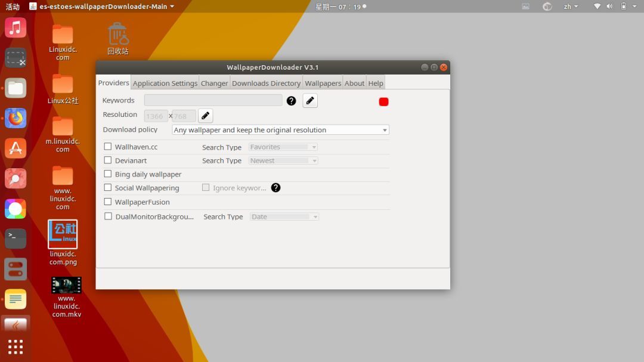
Task: Click the pencil edit icon beside Keywords
Action: (310, 101)
